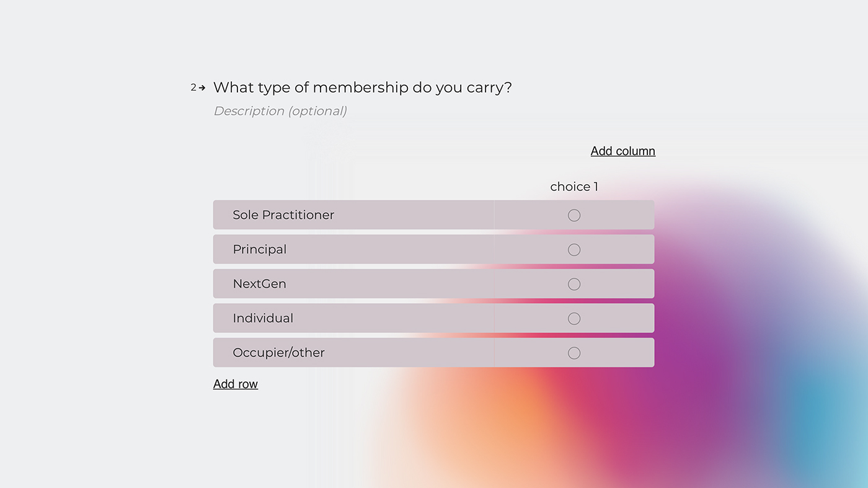Select the radio button for Sole Practitioner
The image size is (868, 488).
pyautogui.click(x=574, y=215)
